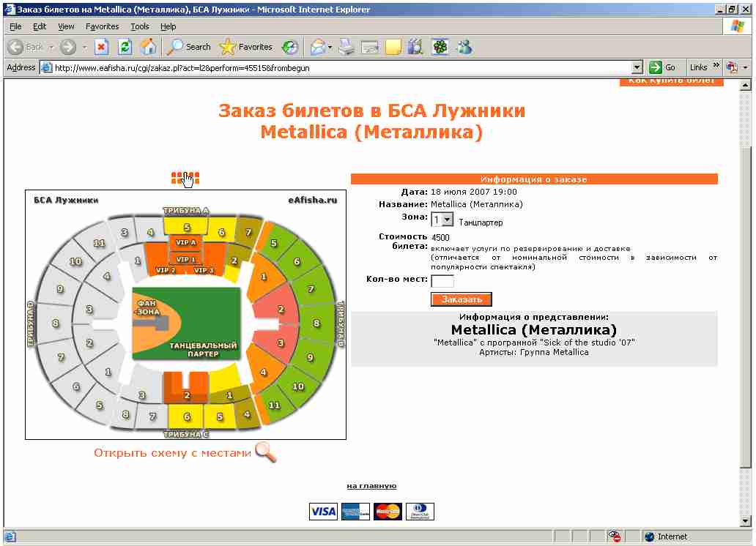
Task: Open the History toolbar icon
Action: click(x=290, y=47)
